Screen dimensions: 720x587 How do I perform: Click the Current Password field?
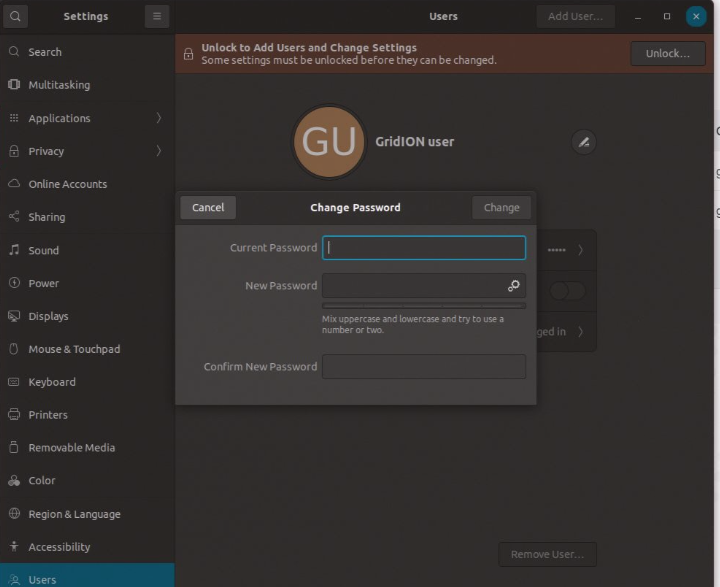424,248
